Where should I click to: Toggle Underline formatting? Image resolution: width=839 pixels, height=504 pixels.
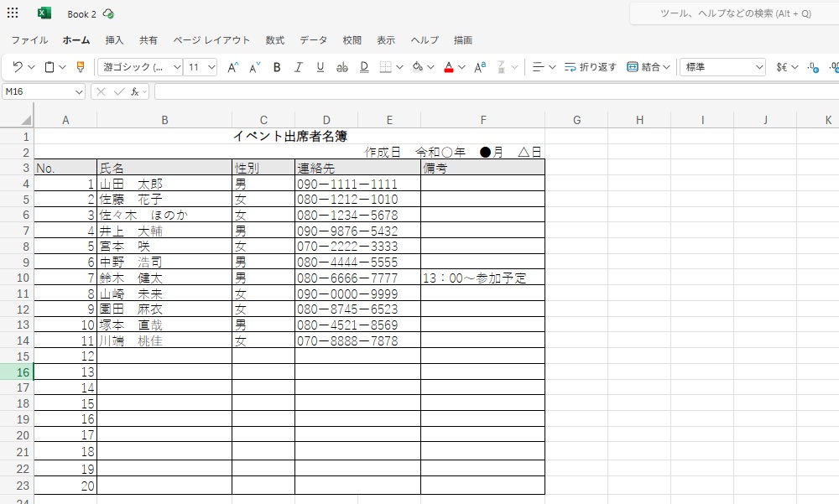(320, 67)
